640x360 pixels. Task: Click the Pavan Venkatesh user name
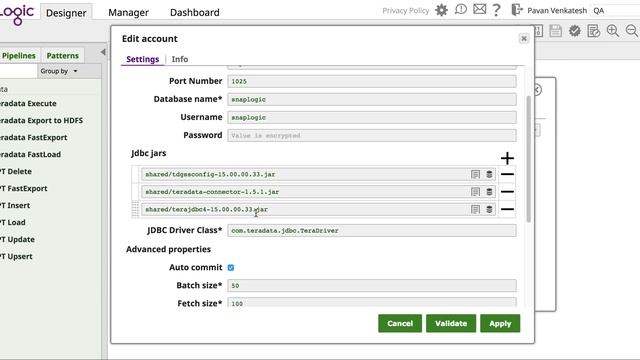(x=557, y=11)
